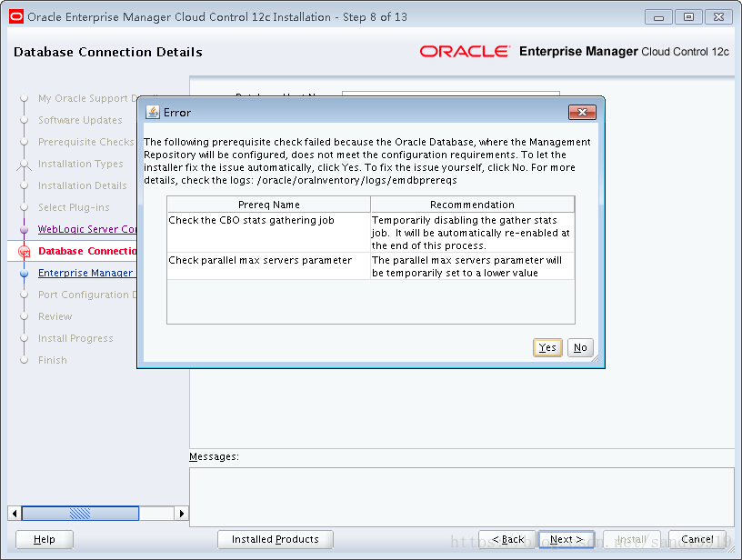This screenshot has height=560, width=742.
Task: Maximize the installer window
Action: tap(688, 17)
